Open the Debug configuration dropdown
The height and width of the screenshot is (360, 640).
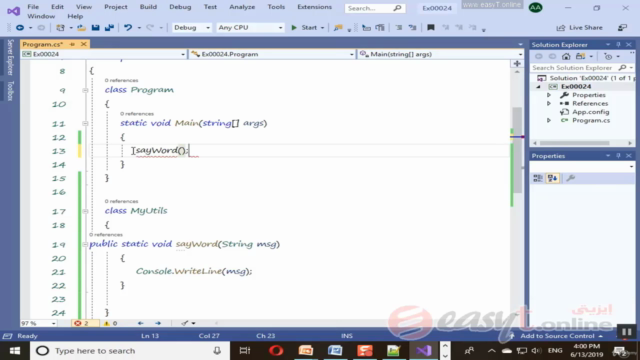(x=191, y=27)
